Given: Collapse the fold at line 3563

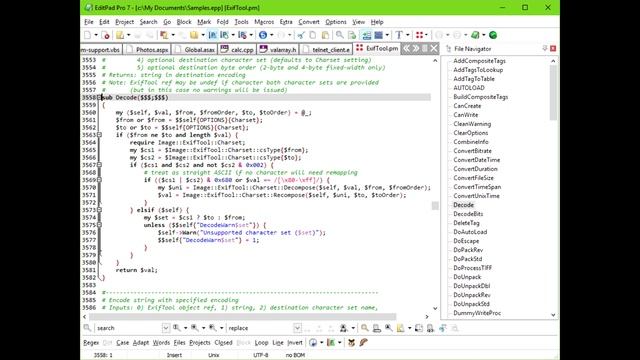Looking at the screenshot, I should pyautogui.click(x=99, y=135).
